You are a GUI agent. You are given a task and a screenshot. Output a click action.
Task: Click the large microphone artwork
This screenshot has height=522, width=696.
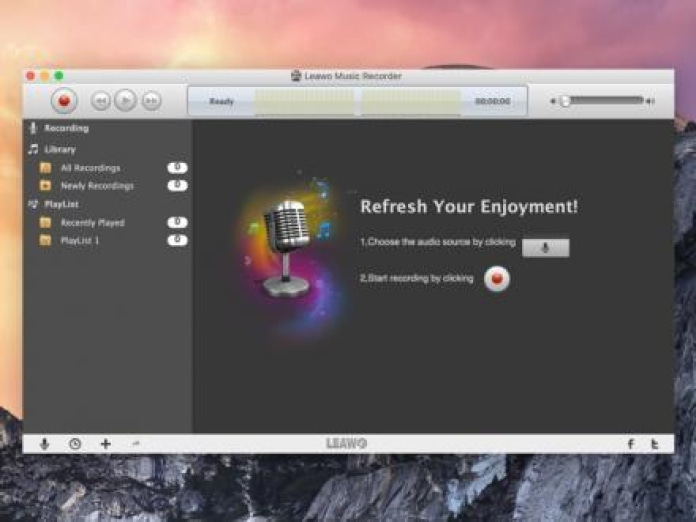point(288,251)
